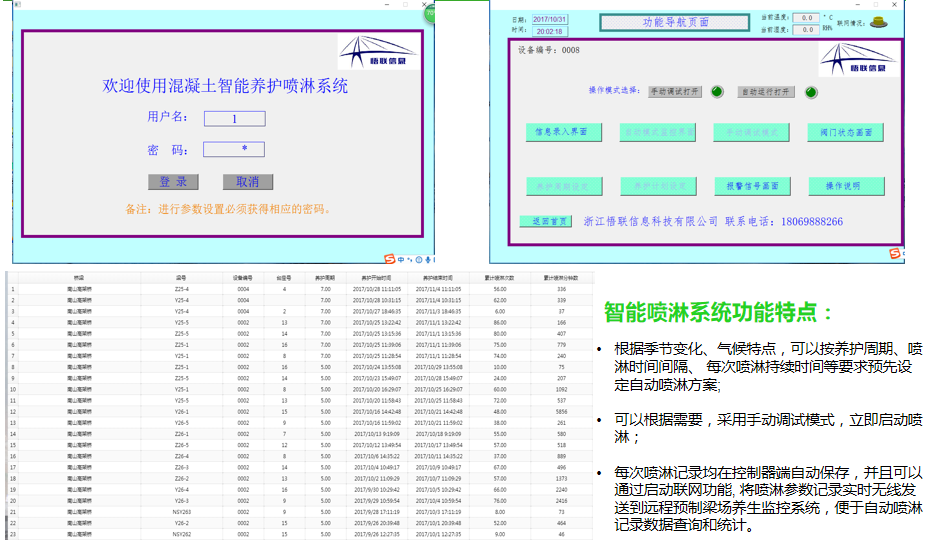The height and width of the screenshot is (540, 929).
Task: Click the 密码 password field
Action: pos(234,150)
